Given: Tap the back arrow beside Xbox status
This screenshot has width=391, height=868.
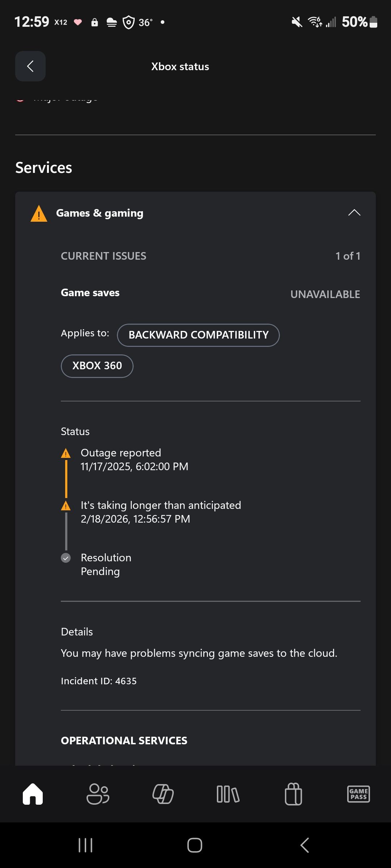Looking at the screenshot, I should point(30,66).
